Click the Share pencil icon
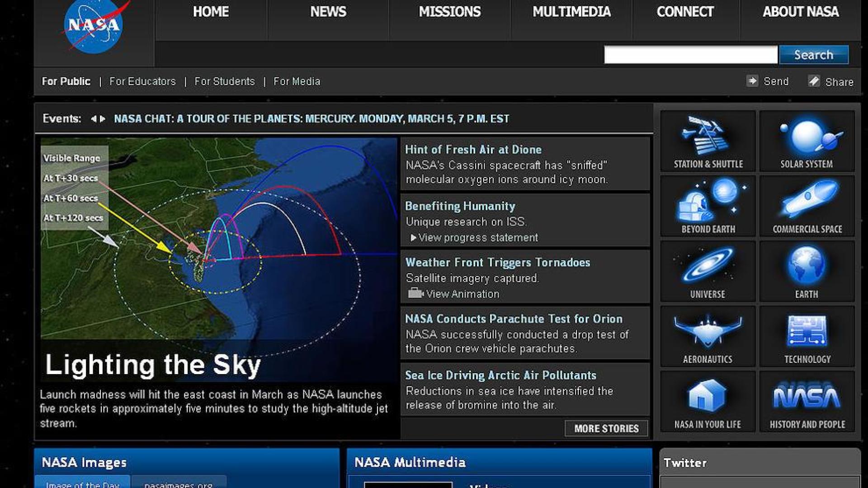This screenshot has width=868, height=488. [814, 81]
